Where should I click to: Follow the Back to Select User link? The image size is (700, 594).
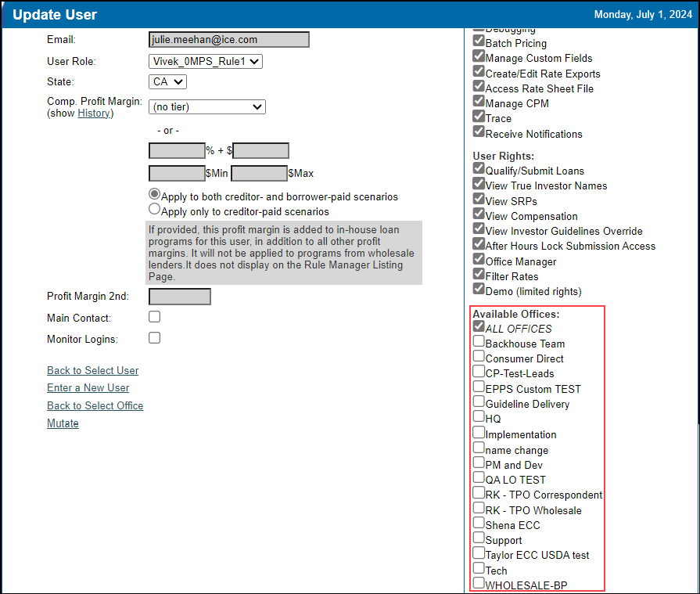tap(93, 371)
